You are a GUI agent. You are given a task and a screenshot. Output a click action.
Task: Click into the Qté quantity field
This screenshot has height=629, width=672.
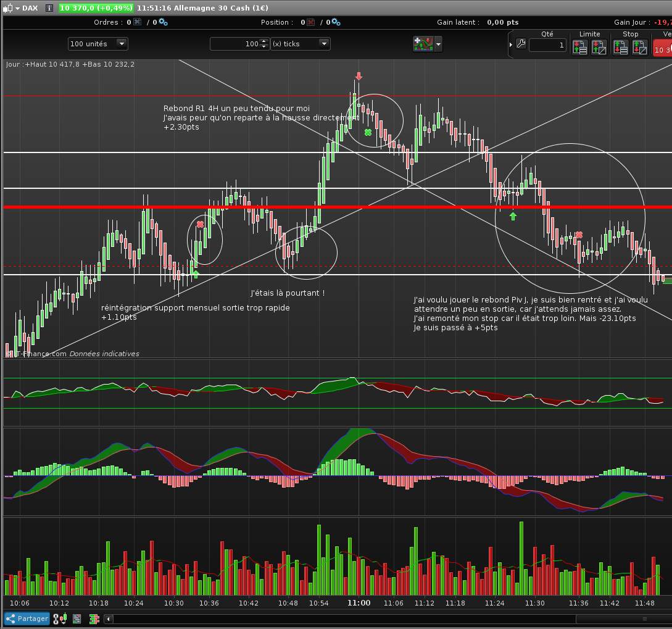click(548, 45)
